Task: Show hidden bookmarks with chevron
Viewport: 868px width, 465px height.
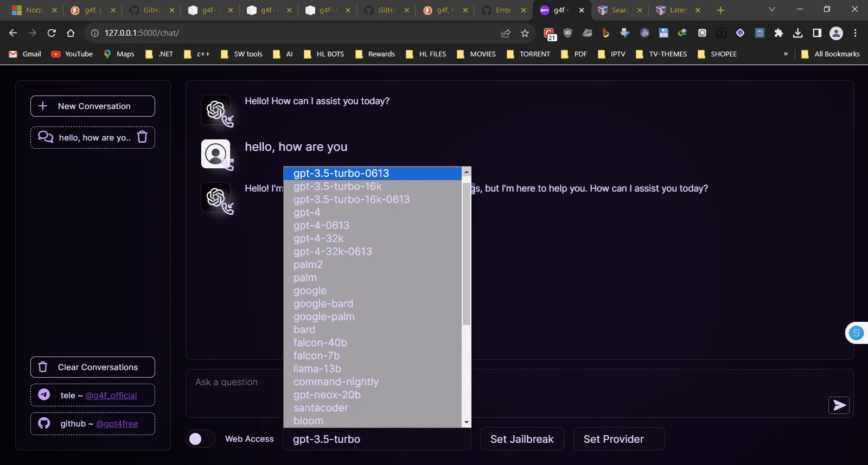Action: (x=786, y=54)
